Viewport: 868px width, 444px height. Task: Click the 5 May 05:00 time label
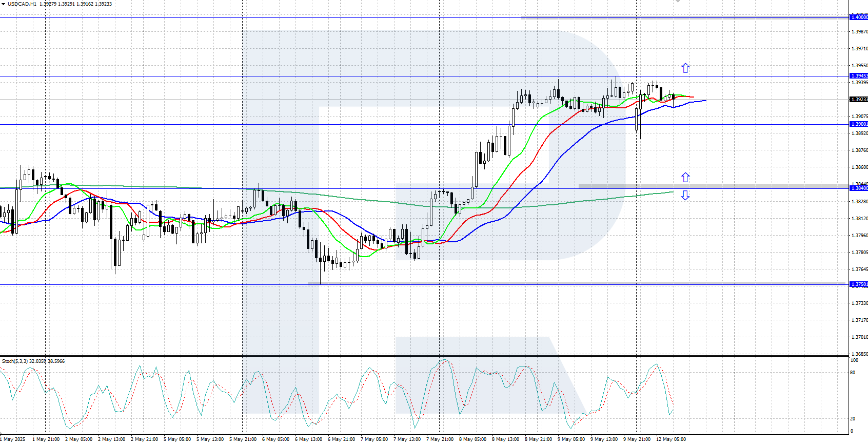[177, 439]
